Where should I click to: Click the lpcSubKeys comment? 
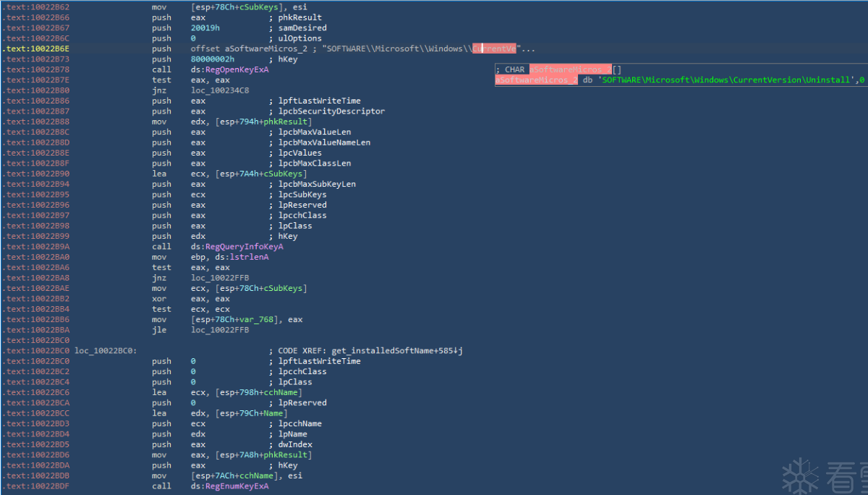tap(297, 195)
